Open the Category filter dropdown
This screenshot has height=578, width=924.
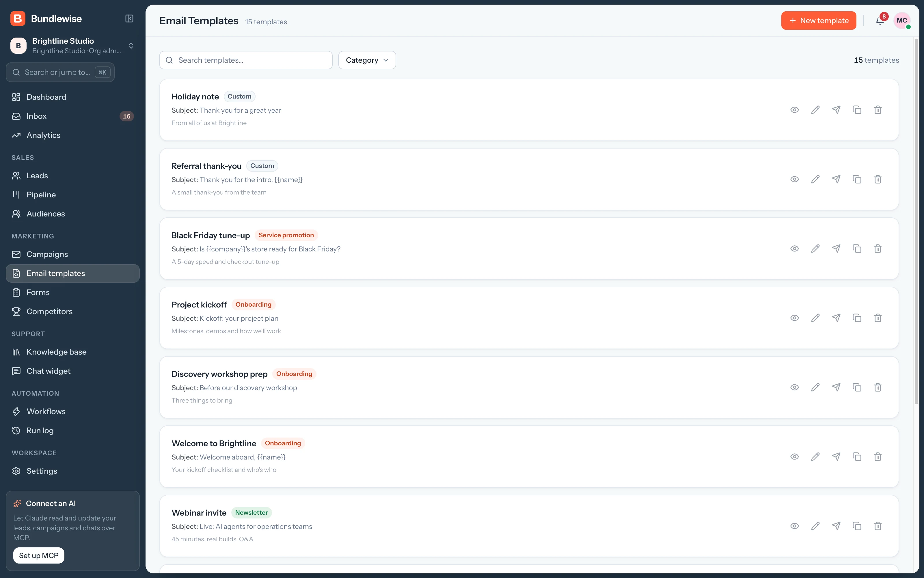point(367,60)
